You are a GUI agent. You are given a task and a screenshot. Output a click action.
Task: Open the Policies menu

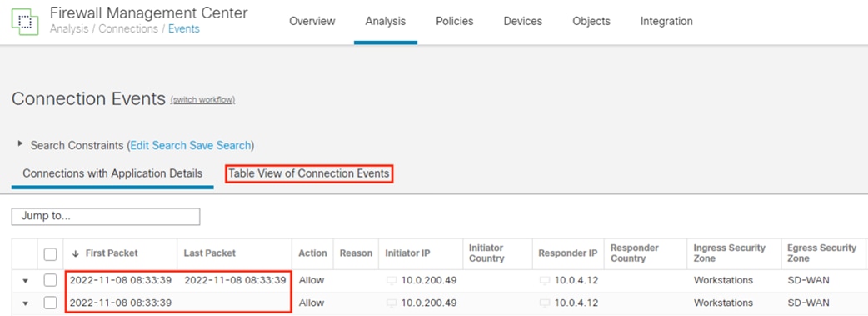(x=455, y=21)
